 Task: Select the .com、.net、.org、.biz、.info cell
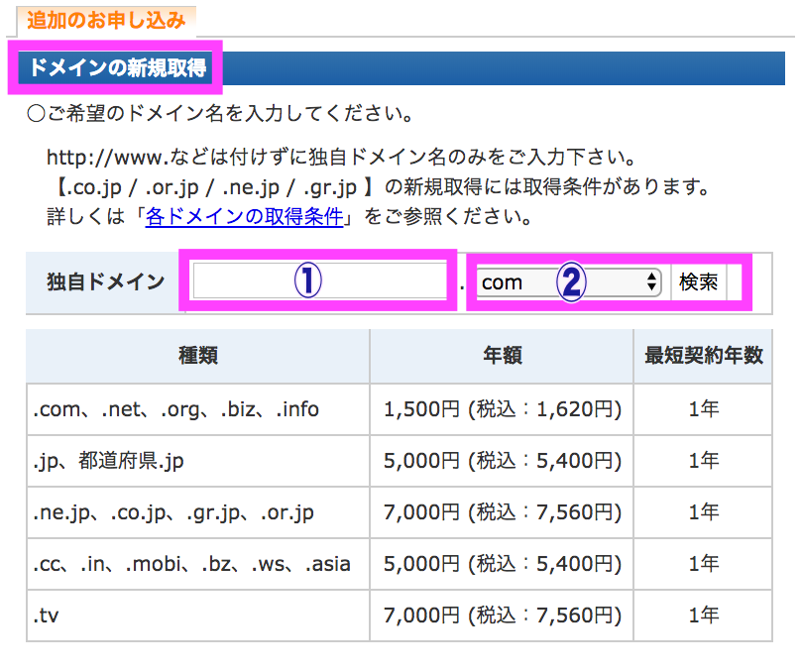point(198,409)
